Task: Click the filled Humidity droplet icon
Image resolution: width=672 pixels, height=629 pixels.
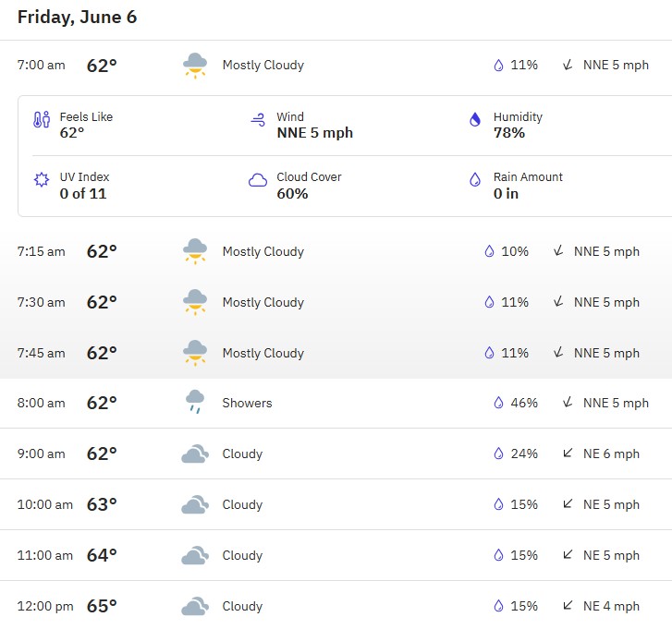Action: point(475,119)
